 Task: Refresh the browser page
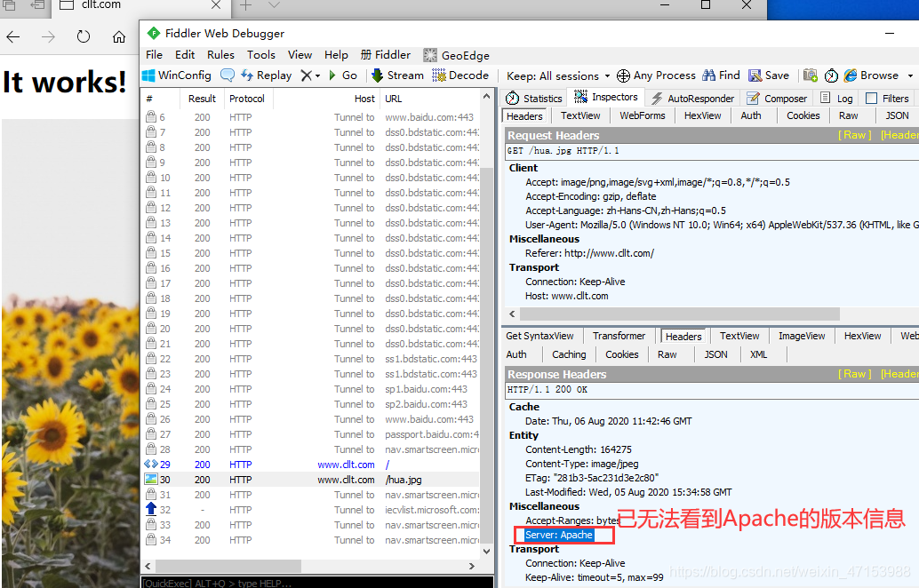click(84, 37)
